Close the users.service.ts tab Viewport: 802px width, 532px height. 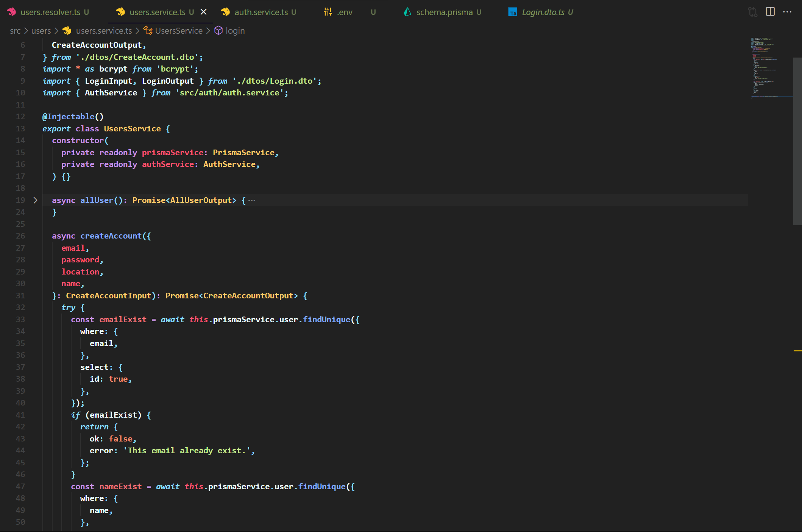pos(204,12)
